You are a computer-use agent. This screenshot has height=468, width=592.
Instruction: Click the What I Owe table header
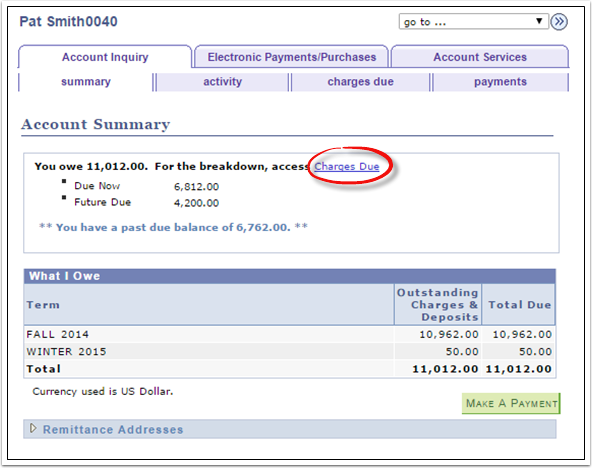coord(290,276)
